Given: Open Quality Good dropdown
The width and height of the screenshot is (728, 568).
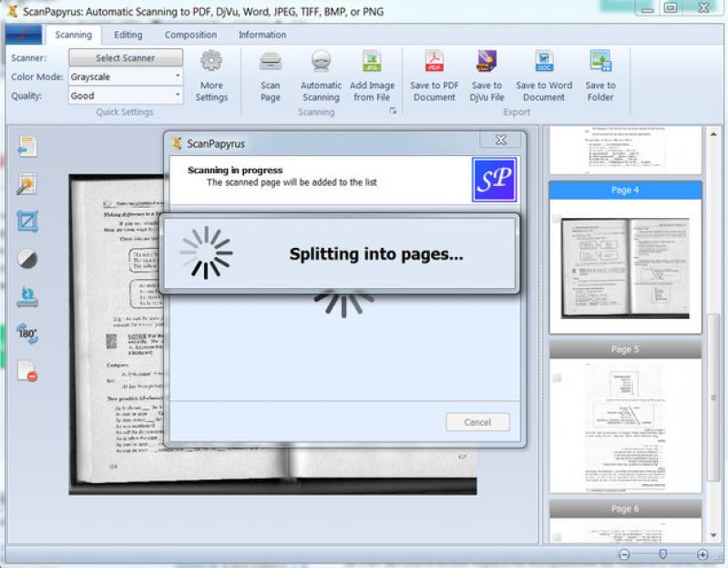Looking at the screenshot, I should click(x=126, y=96).
